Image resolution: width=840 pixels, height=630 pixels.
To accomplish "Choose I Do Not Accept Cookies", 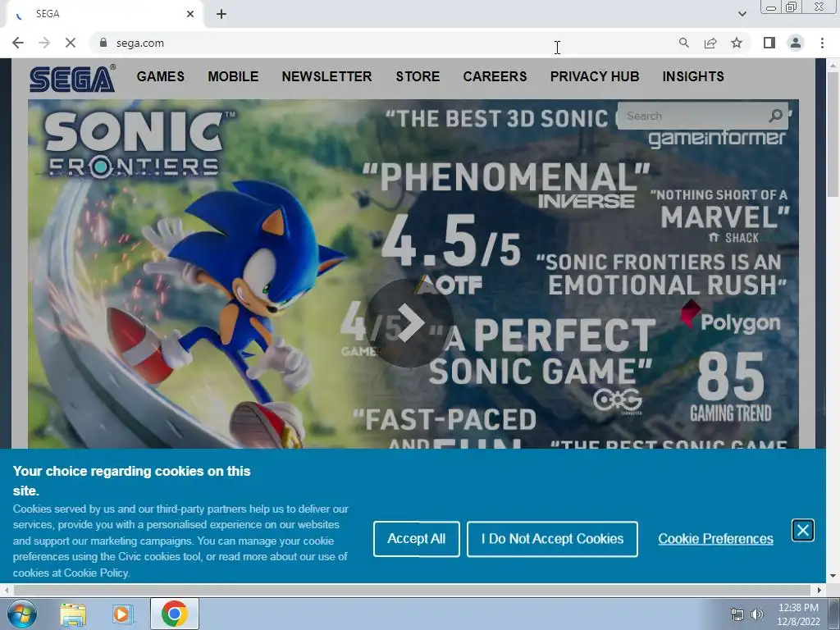I will [552, 539].
